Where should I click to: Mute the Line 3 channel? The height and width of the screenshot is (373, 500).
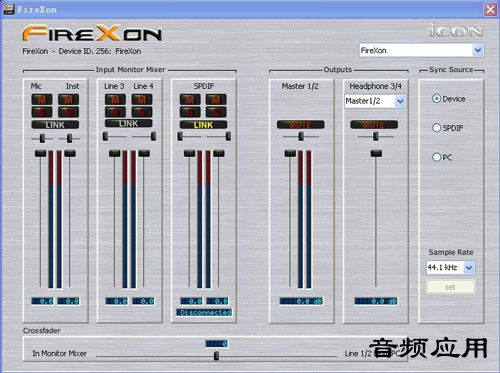(115, 100)
